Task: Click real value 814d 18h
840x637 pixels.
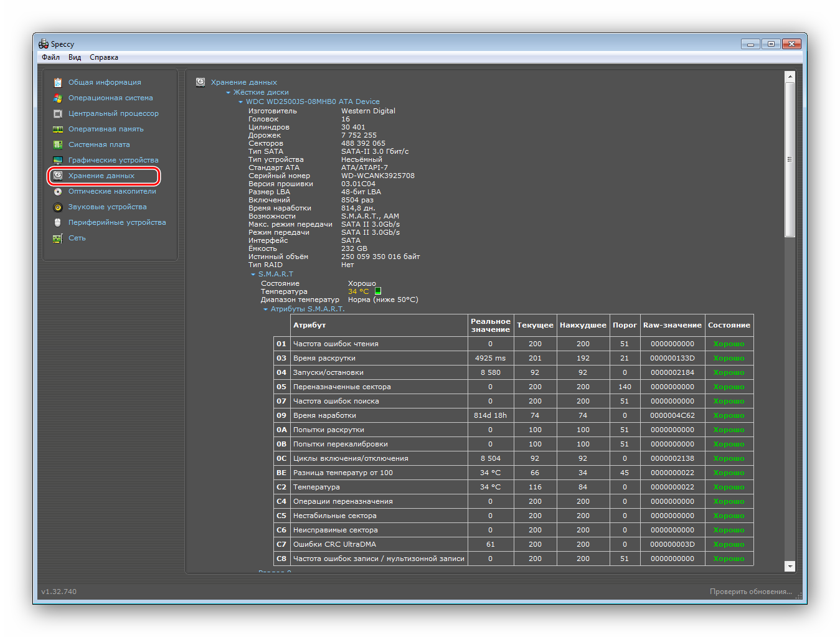Action: [491, 415]
